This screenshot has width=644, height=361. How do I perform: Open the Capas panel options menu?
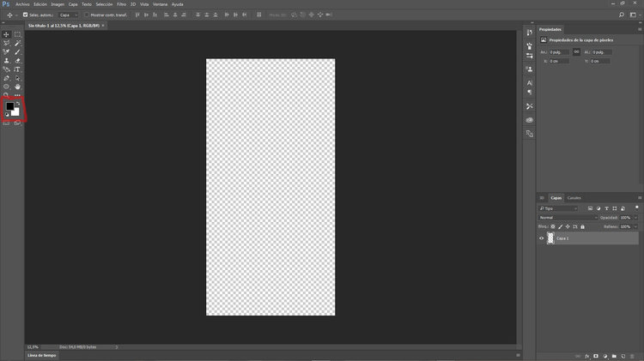click(x=640, y=198)
